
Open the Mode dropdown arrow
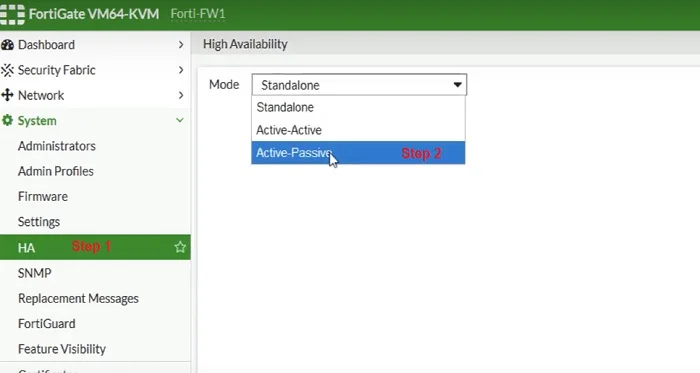pos(457,85)
